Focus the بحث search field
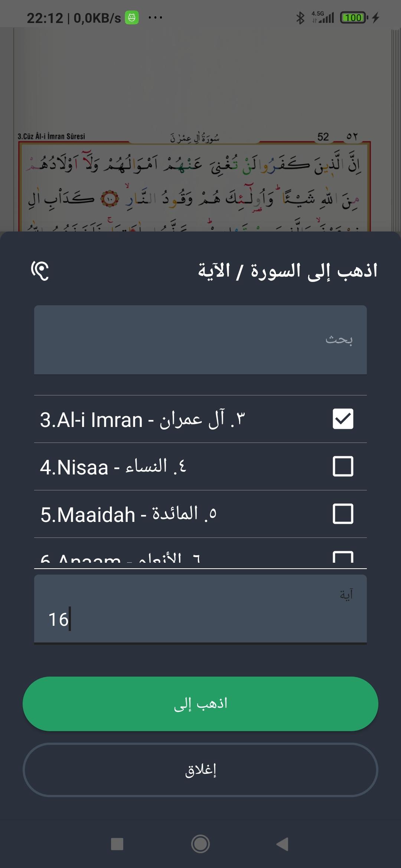The width and height of the screenshot is (401, 868). [200, 340]
